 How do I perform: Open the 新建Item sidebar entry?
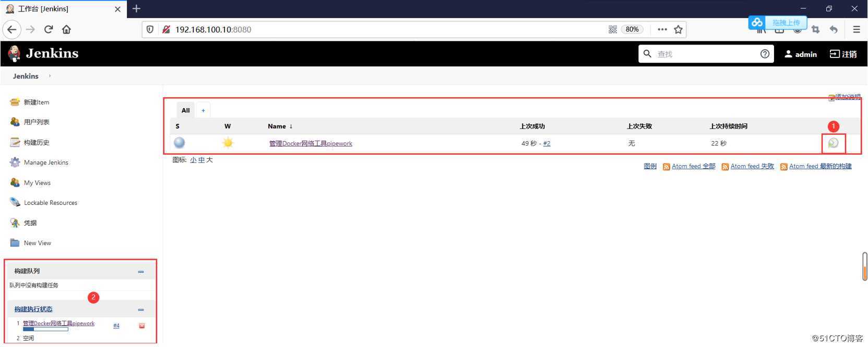[36, 102]
